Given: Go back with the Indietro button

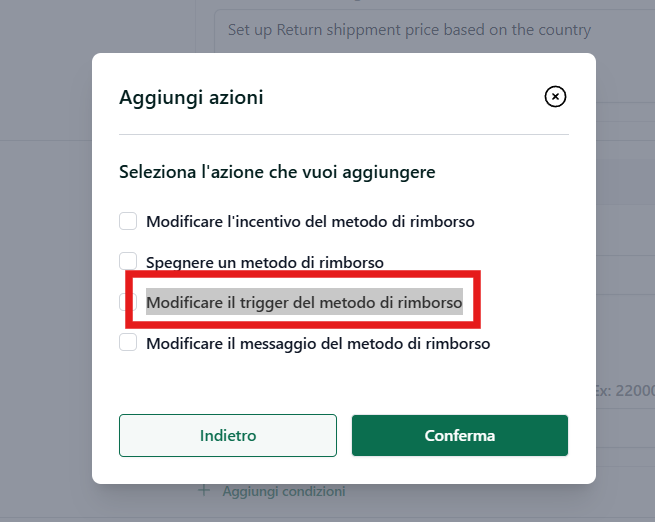Looking at the screenshot, I should point(228,435).
